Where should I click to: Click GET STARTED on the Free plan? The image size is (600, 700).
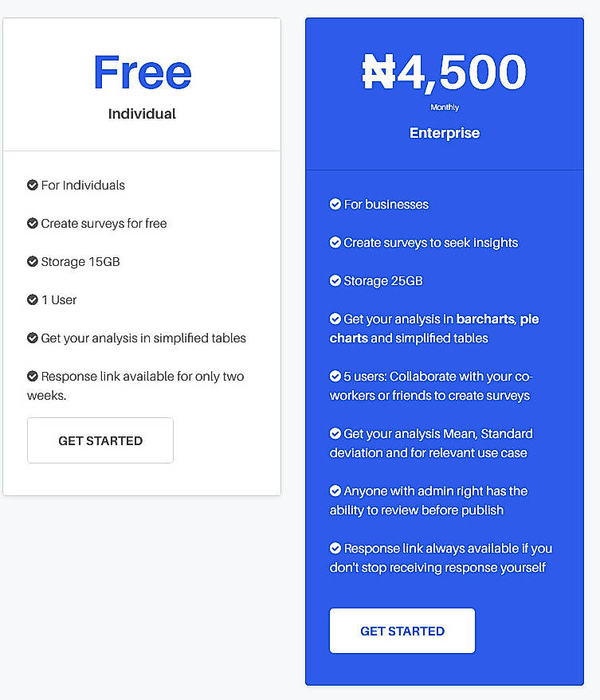tap(100, 440)
